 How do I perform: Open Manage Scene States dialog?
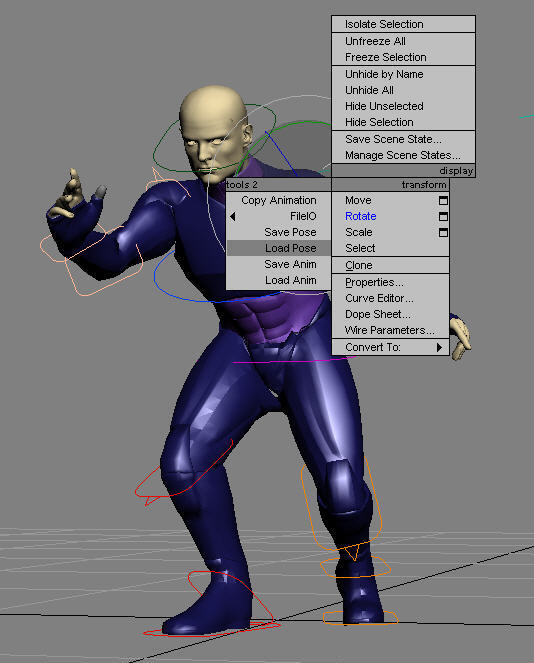pyautogui.click(x=404, y=155)
